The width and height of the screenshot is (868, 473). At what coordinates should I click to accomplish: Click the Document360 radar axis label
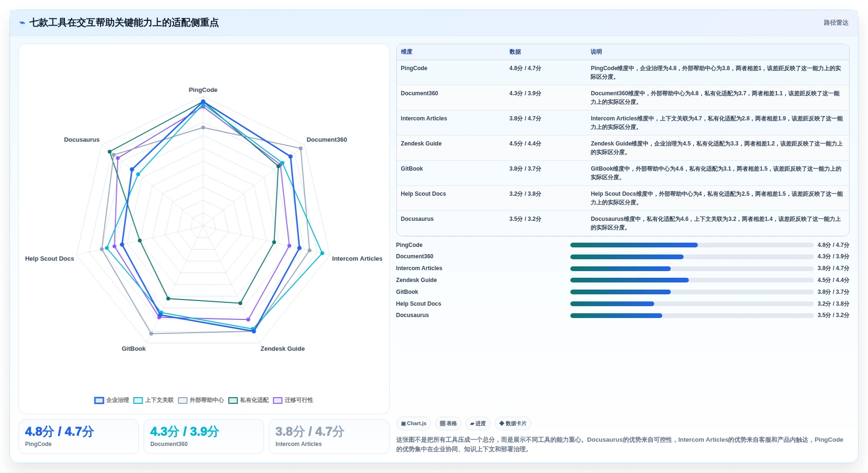[x=327, y=140]
